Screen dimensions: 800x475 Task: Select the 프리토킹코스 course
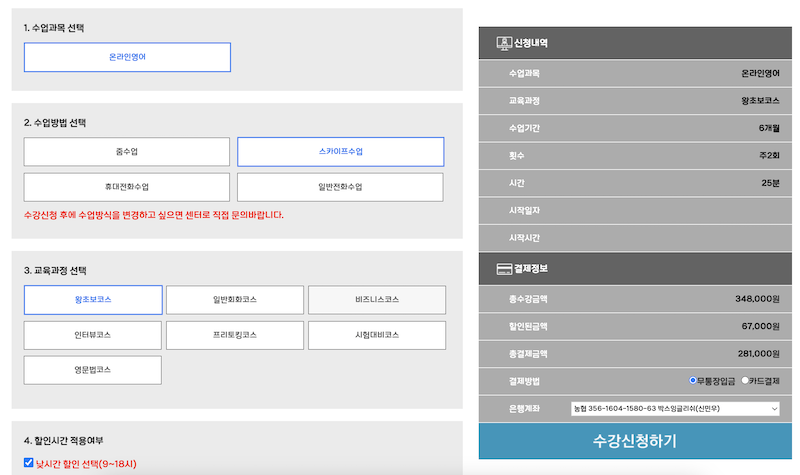235,335
